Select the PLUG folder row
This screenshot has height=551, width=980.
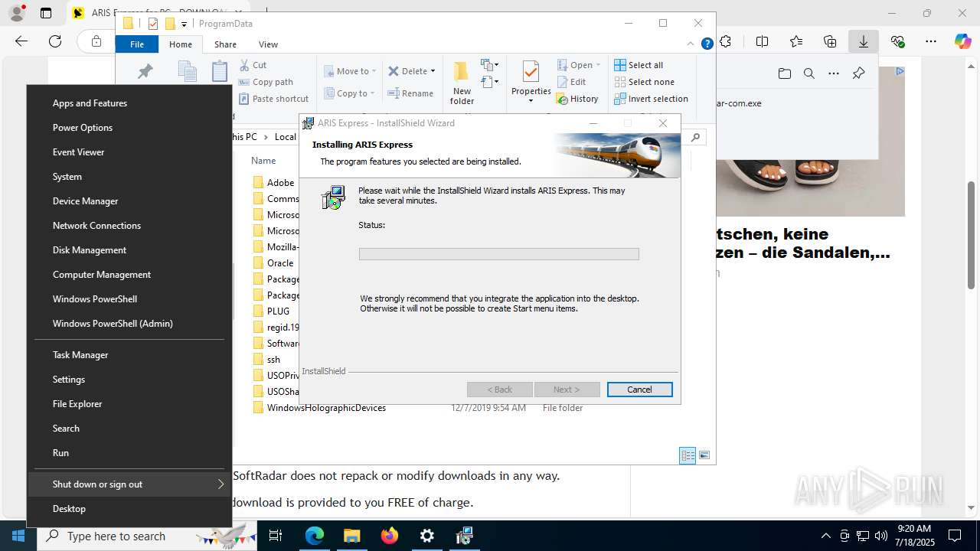coord(278,311)
